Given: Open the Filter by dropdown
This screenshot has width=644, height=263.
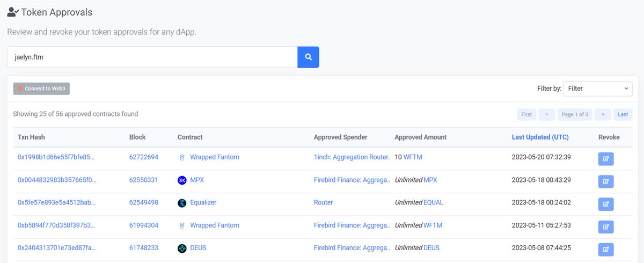Looking at the screenshot, I should (598, 89).
